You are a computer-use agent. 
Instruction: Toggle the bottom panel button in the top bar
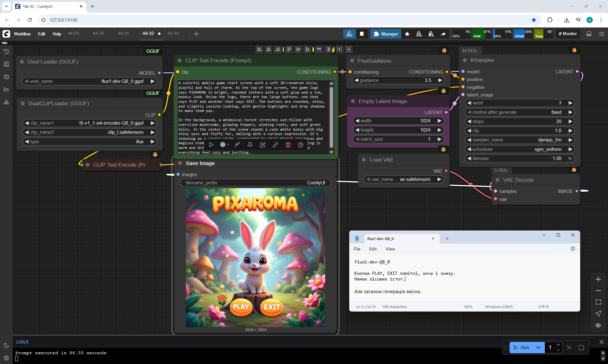coord(589,34)
